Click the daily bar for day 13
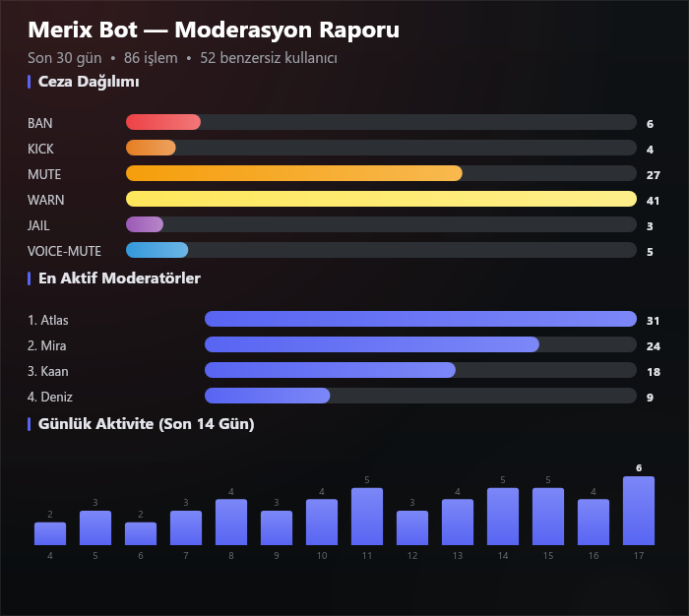 pos(458,522)
